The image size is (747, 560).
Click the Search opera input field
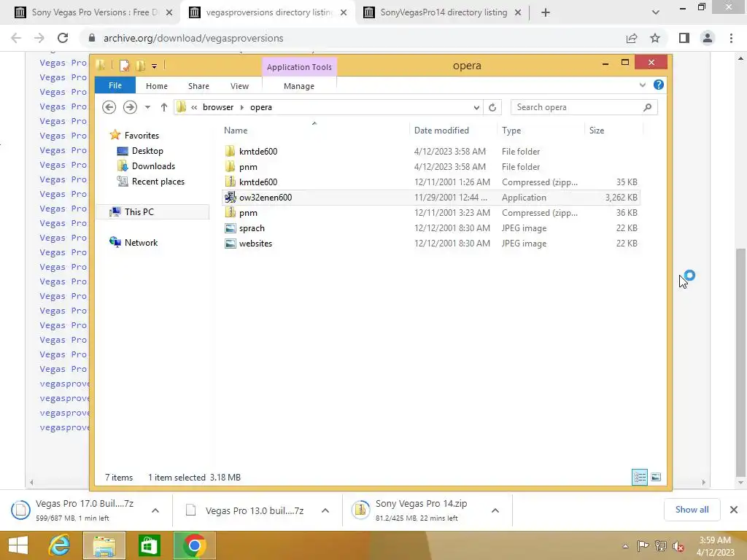(x=584, y=107)
